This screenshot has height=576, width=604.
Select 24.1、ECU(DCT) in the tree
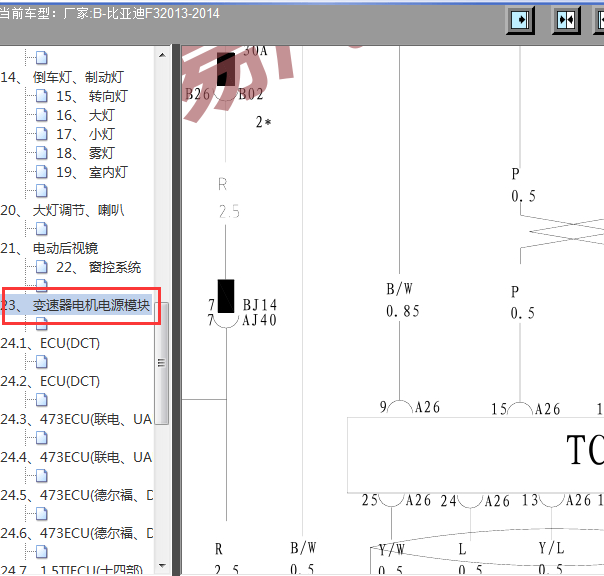pyautogui.click(x=50, y=343)
